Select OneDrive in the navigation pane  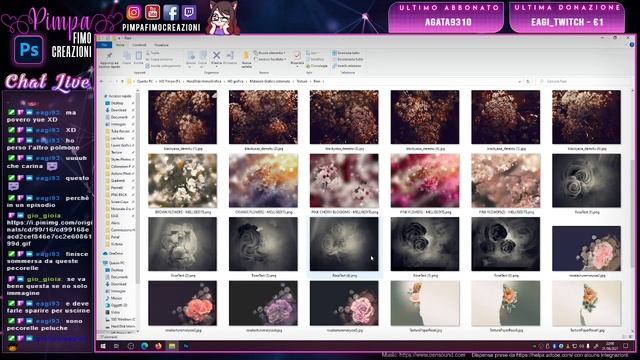114,253
